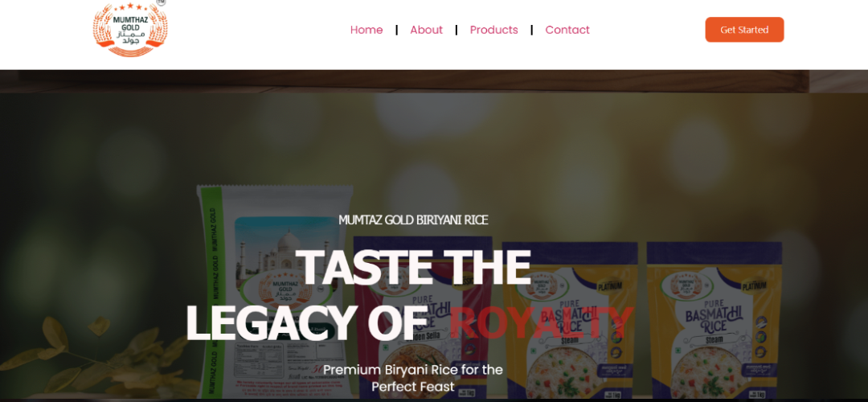Open the Products menu item

coord(493,30)
